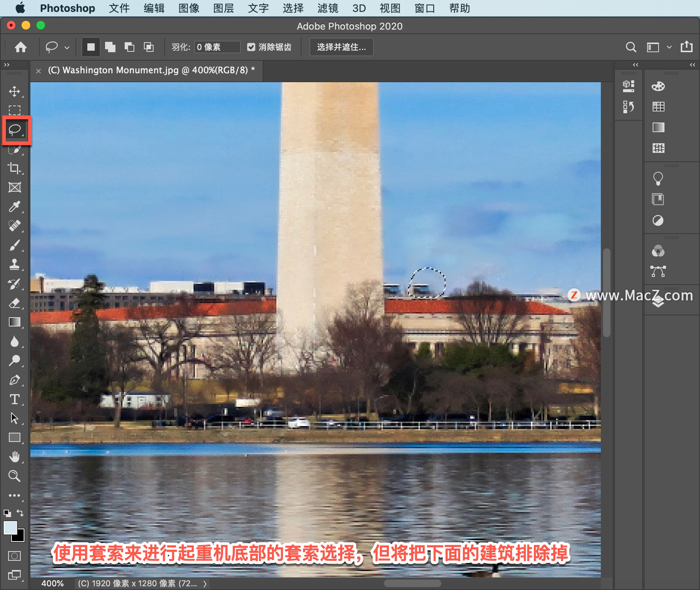Select the Quick Selection tool
Viewport: 700px width, 590px height.
(14, 150)
